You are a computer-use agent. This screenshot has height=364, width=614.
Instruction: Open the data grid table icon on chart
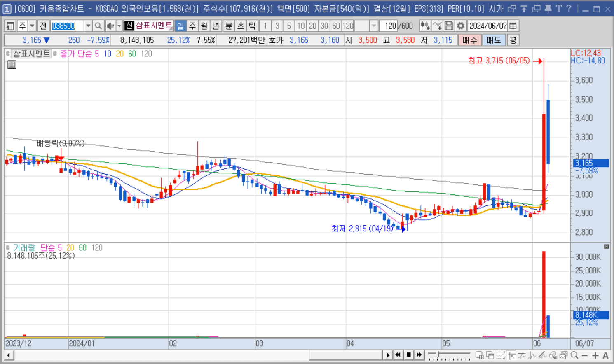click(x=12, y=65)
